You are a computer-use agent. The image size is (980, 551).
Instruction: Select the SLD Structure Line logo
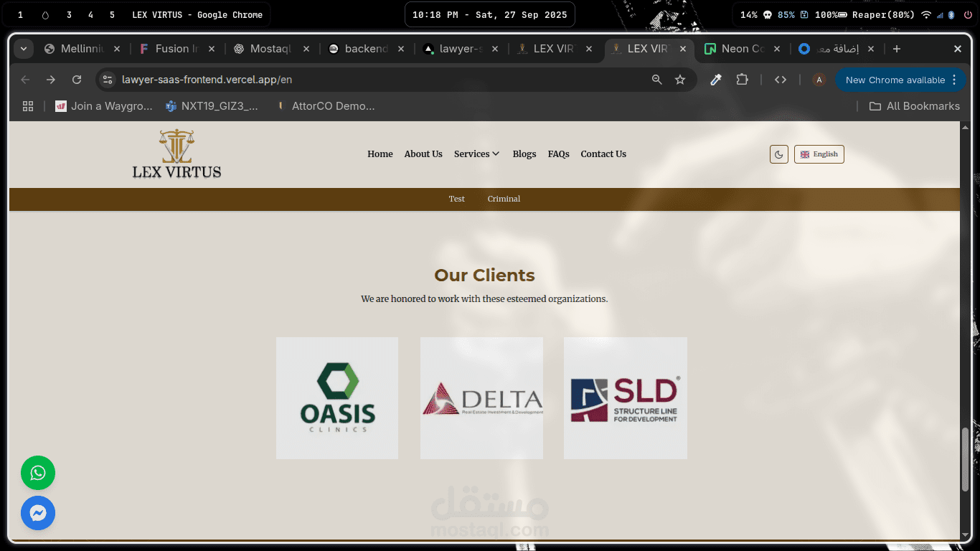[626, 398]
